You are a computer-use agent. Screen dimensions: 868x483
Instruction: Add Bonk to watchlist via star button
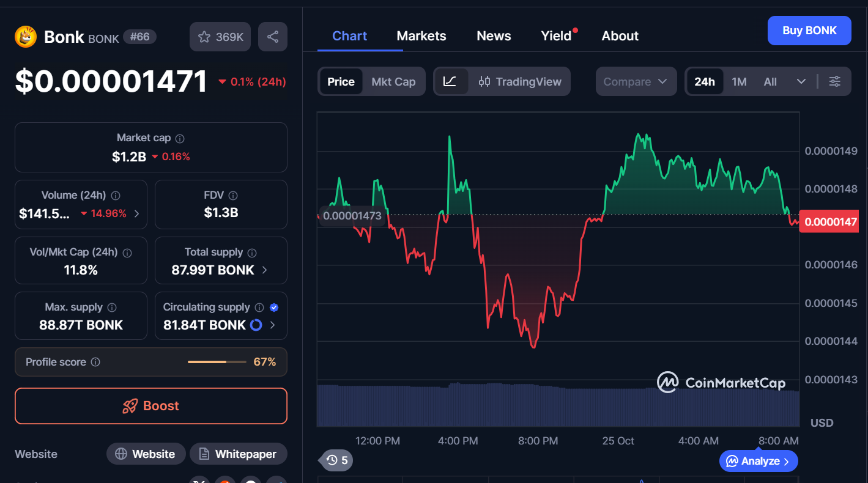coord(221,37)
